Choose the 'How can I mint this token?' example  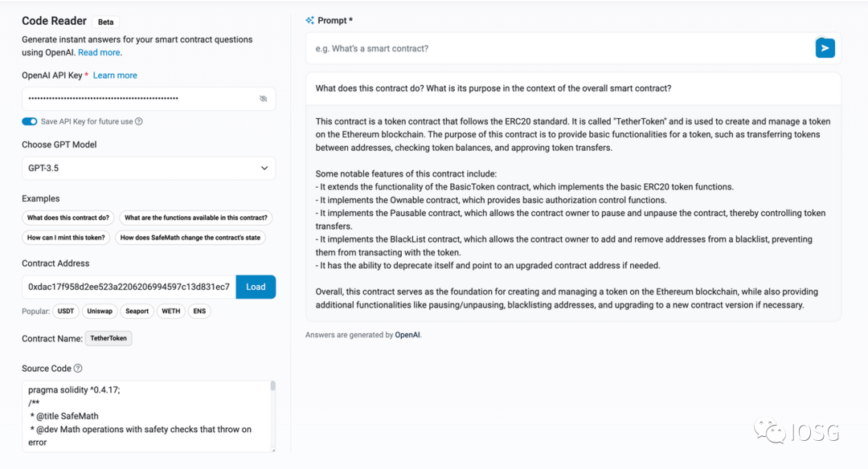[x=66, y=238]
